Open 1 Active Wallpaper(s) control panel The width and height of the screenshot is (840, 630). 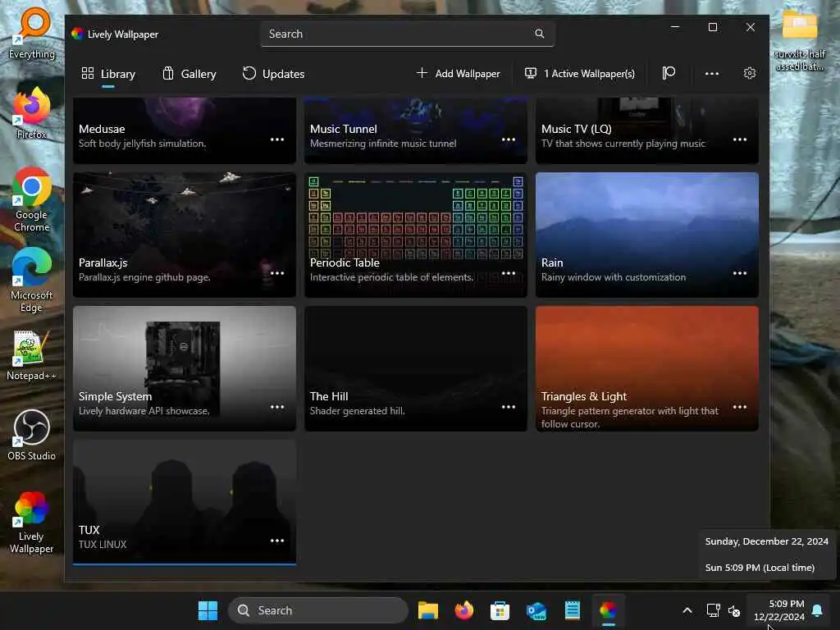(x=580, y=73)
